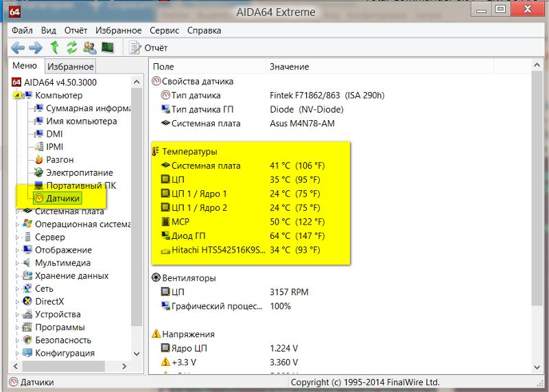
Task: Collapse the Компьютер tree node
Action: pos(16,95)
